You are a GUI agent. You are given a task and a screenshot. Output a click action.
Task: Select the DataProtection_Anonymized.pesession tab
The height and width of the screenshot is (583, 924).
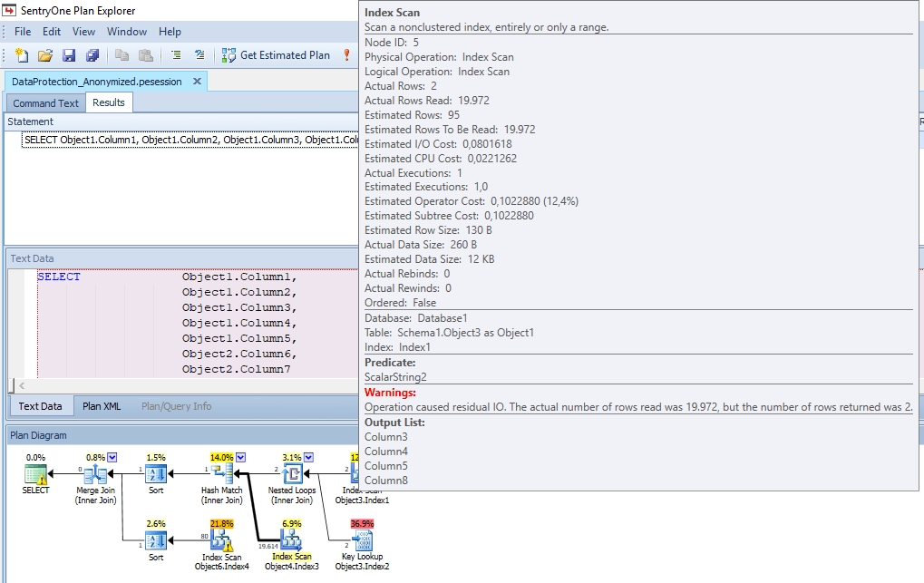[x=97, y=82]
